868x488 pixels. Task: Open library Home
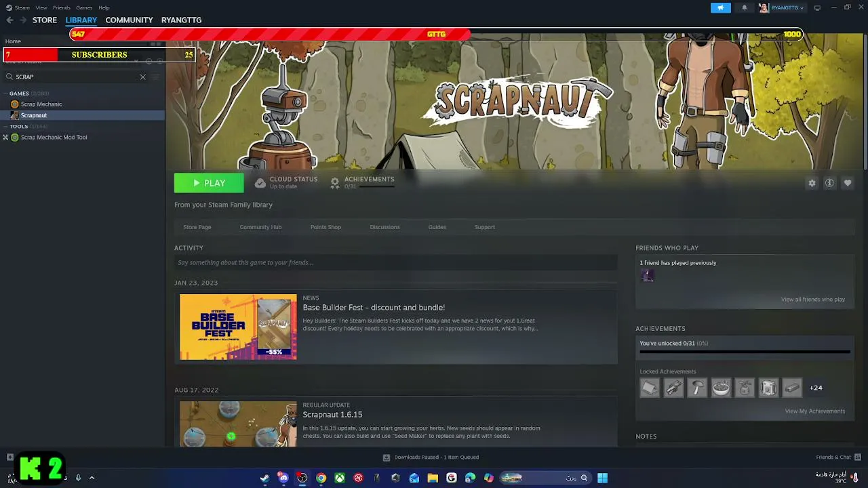point(13,41)
